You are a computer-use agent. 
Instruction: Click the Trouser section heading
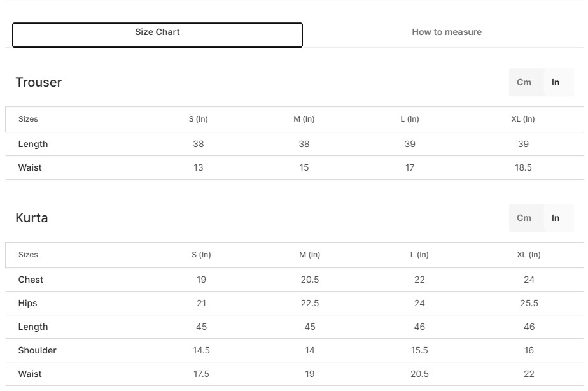[39, 82]
